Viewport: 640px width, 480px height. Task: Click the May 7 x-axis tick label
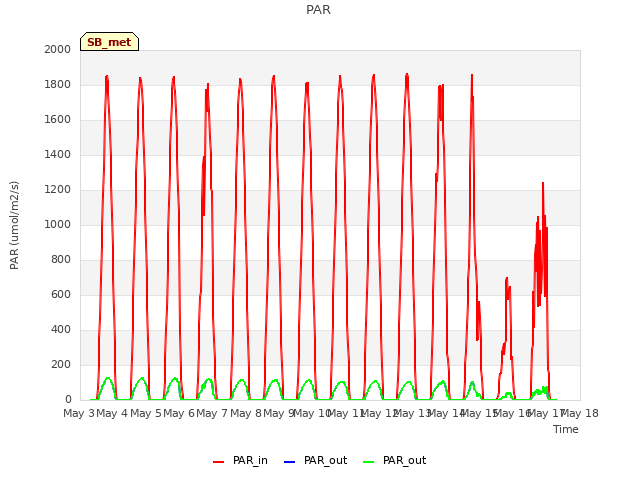pyautogui.click(x=212, y=413)
